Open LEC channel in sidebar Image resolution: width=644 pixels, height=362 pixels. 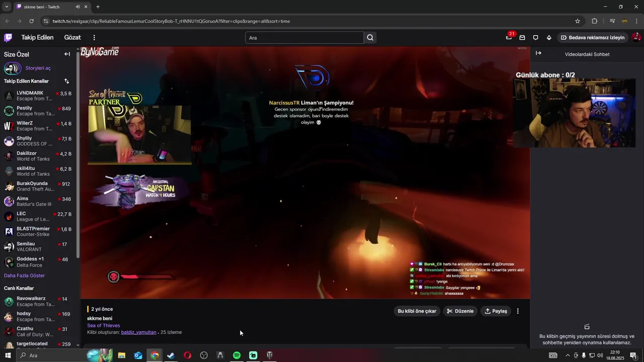point(38,217)
